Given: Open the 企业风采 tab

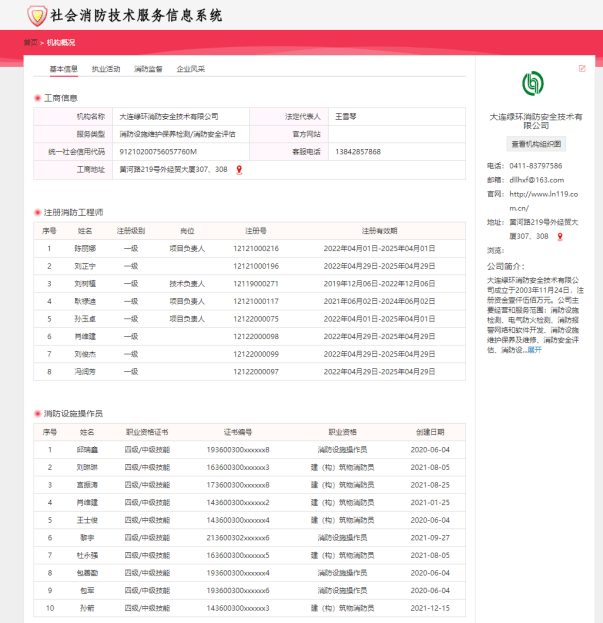Looking at the screenshot, I should coord(191,69).
